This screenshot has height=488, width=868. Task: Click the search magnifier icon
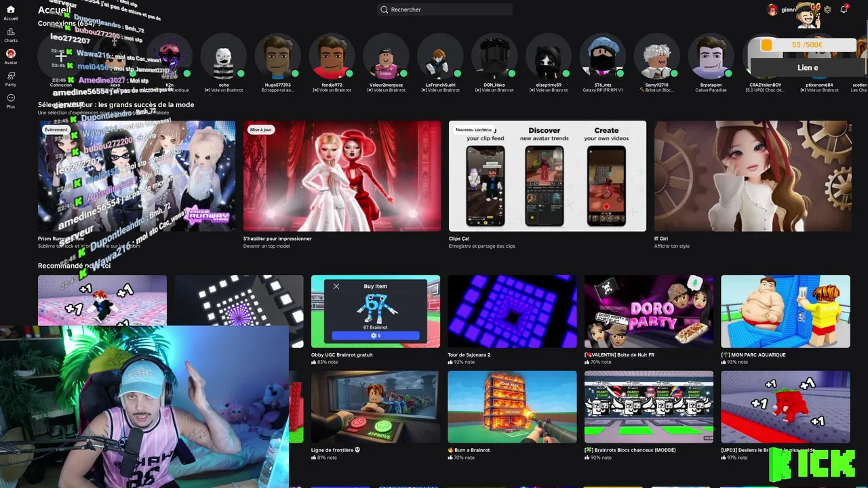point(384,9)
